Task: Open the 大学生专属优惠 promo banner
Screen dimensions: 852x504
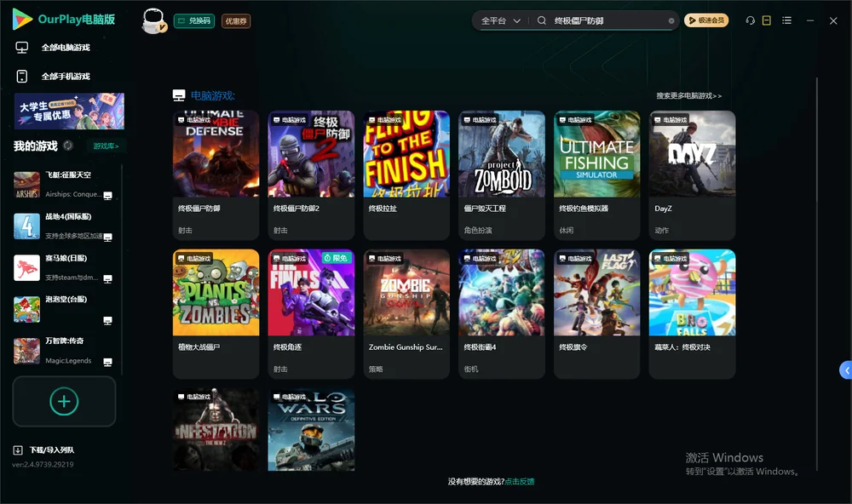Action: (69, 111)
